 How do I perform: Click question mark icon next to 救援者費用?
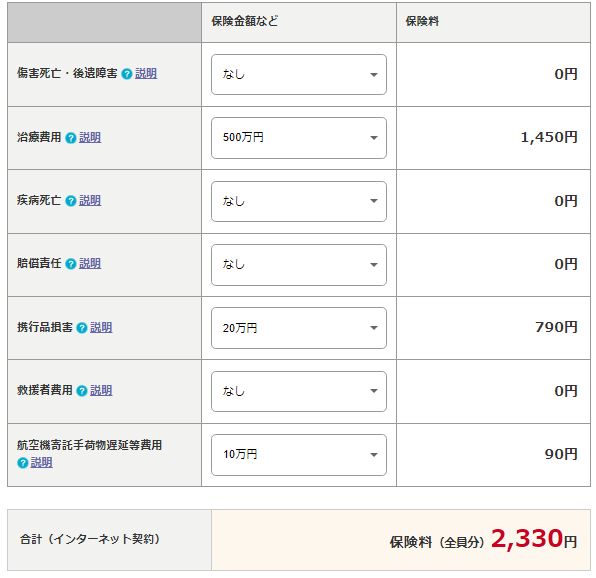tap(82, 391)
